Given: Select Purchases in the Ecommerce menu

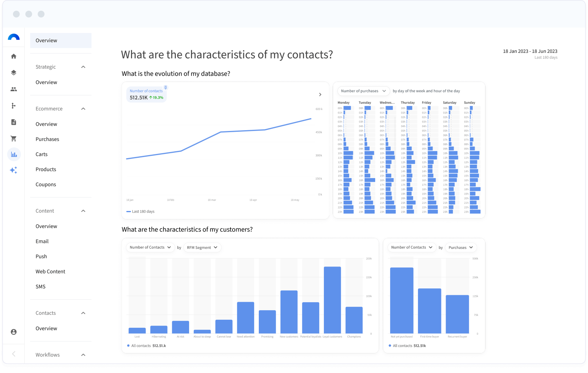Looking at the screenshot, I should [x=47, y=139].
